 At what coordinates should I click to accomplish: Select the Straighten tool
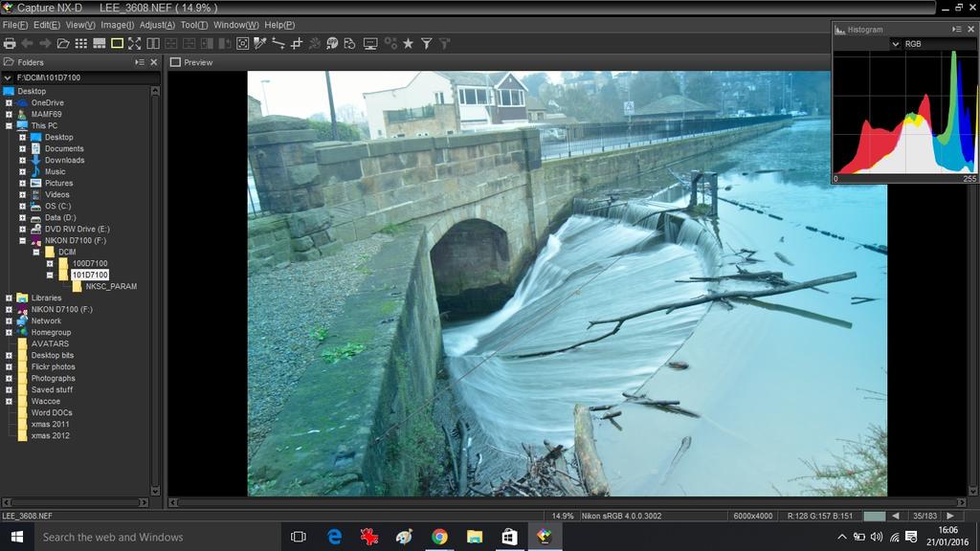point(278,43)
